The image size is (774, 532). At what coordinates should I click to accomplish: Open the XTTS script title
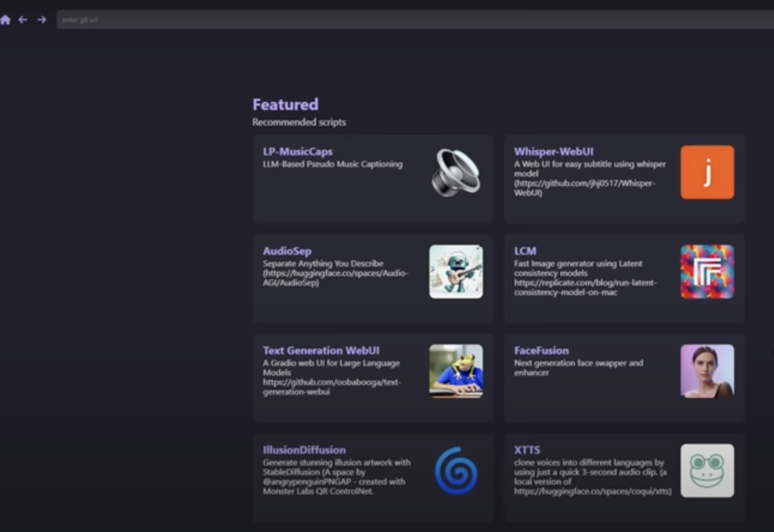tap(527, 450)
